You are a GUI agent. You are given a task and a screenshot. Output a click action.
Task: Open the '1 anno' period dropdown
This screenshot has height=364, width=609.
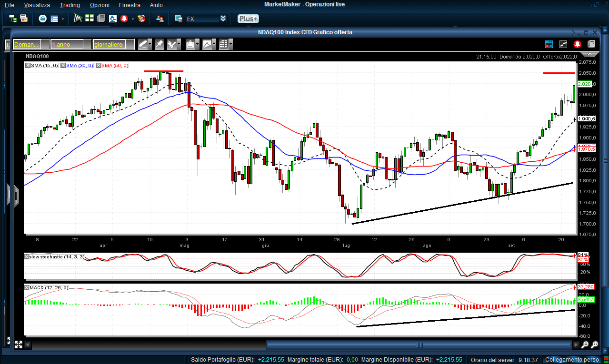tap(87, 44)
